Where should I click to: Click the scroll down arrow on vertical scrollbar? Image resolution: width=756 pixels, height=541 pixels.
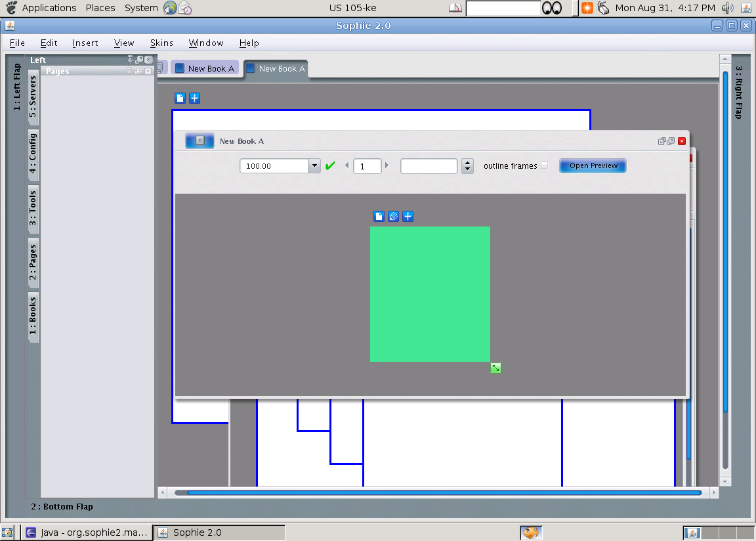tap(725, 482)
